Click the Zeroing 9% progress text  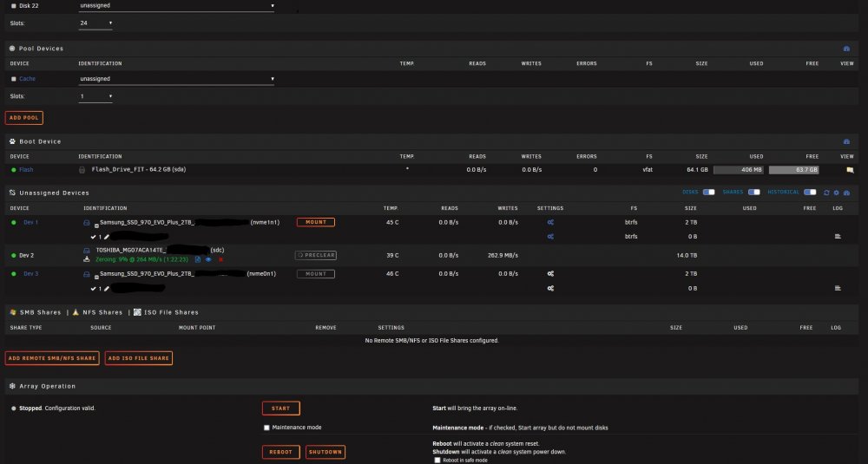pyautogui.click(x=141, y=259)
